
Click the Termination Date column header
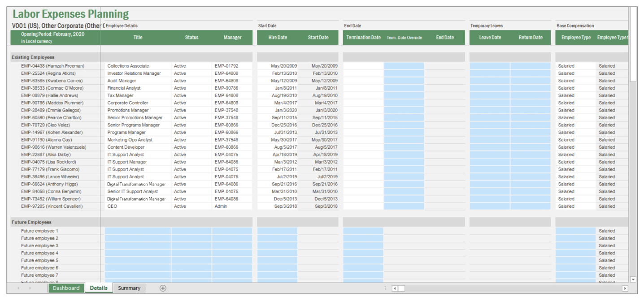pyautogui.click(x=363, y=38)
